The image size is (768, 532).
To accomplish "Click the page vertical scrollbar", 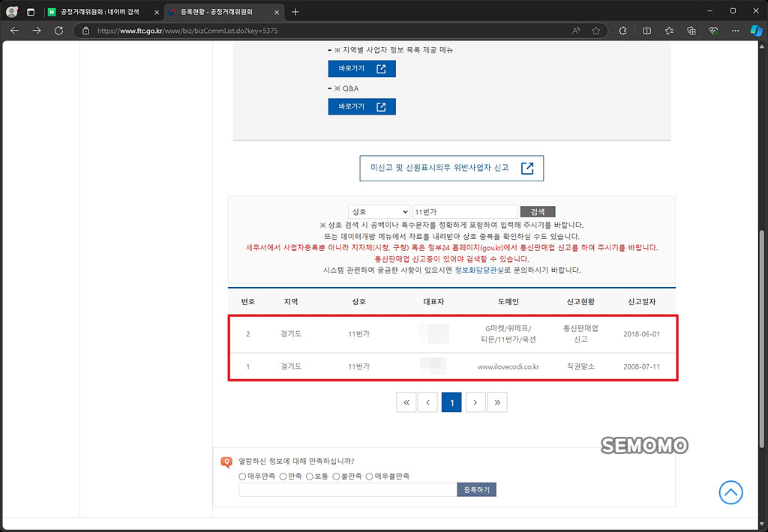I will [762, 338].
